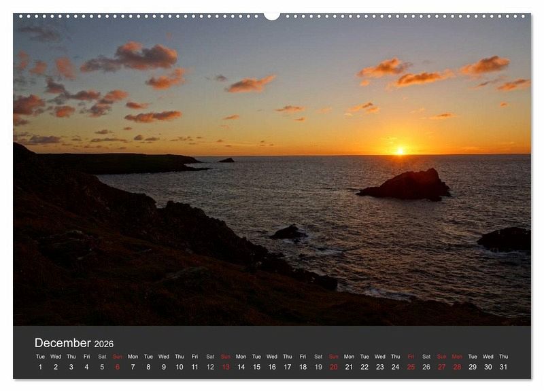Select date 10 in the calendar
This screenshot has width=544, height=392.
pyautogui.click(x=180, y=367)
